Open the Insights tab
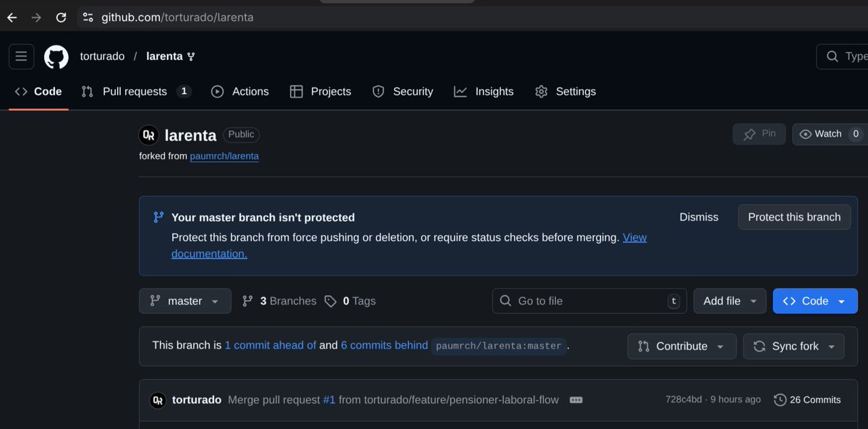 point(484,92)
